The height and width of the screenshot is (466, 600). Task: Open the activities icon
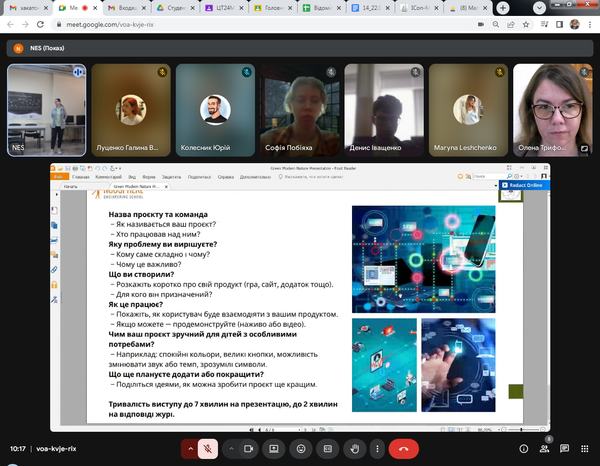585,449
